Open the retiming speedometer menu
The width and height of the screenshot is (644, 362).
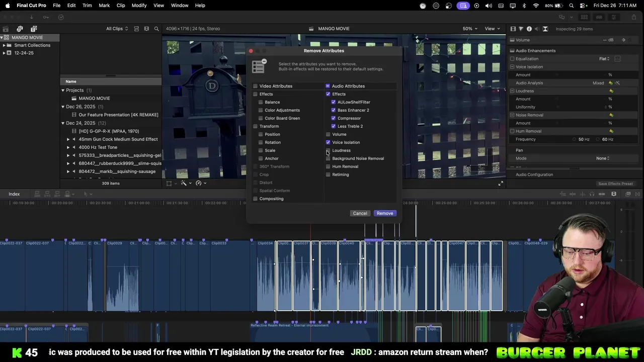click(201, 184)
